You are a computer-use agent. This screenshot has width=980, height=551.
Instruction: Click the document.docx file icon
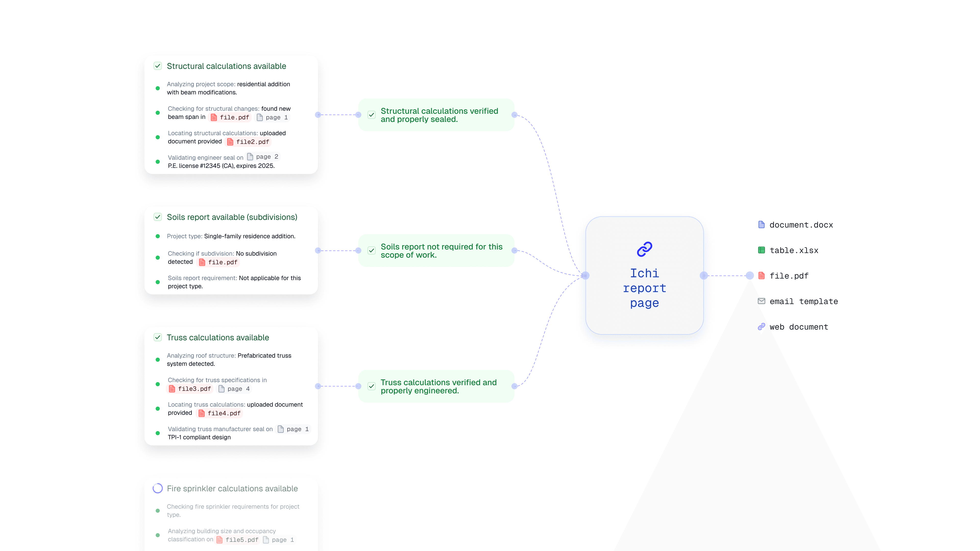(x=761, y=225)
